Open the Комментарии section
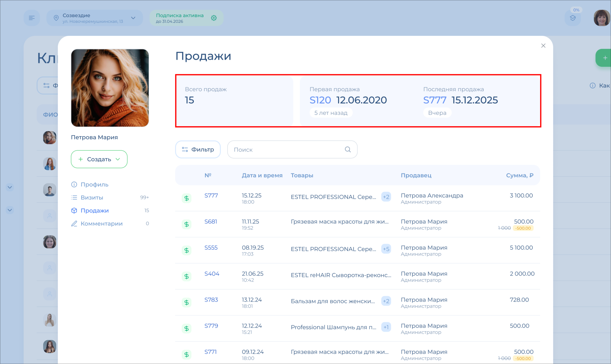Viewport: 611px width, 364px height. pyautogui.click(x=102, y=224)
